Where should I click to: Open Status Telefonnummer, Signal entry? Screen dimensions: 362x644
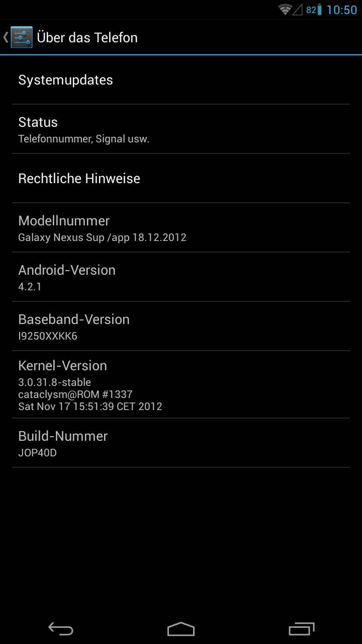coord(181,129)
